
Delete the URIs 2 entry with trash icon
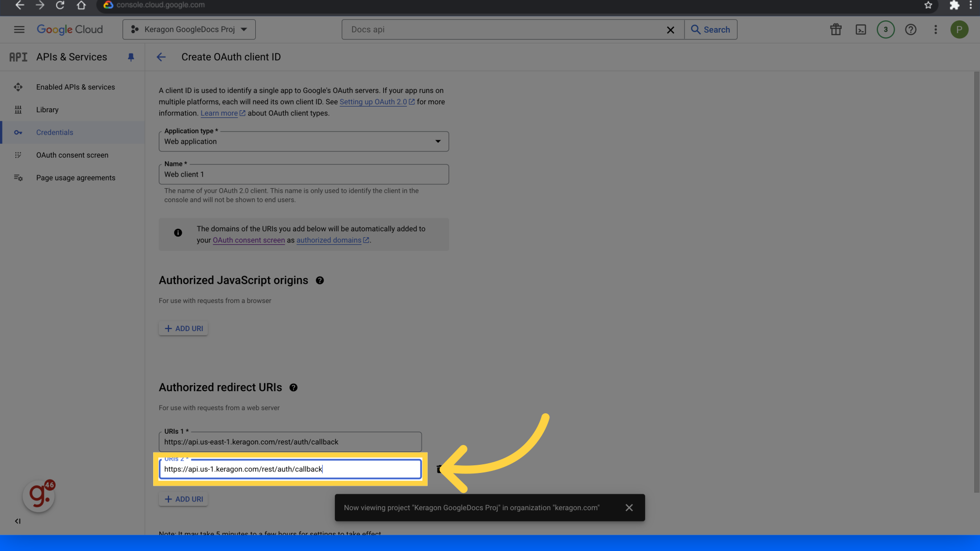[x=439, y=469]
